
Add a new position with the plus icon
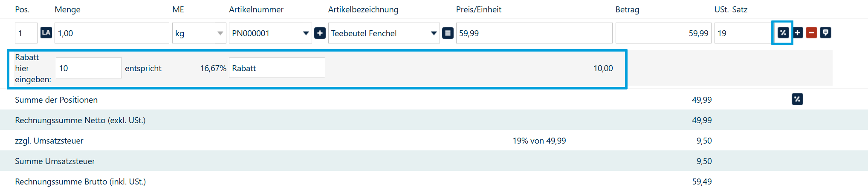(797, 33)
